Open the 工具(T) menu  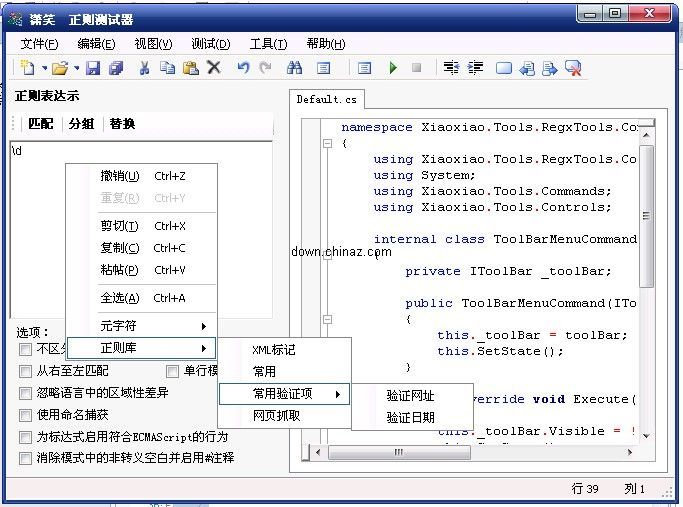[267, 44]
